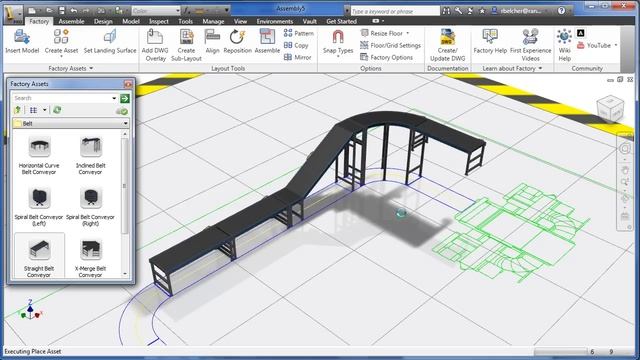
Task: Open the search history dropdown arrow
Action: click(x=114, y=98)
